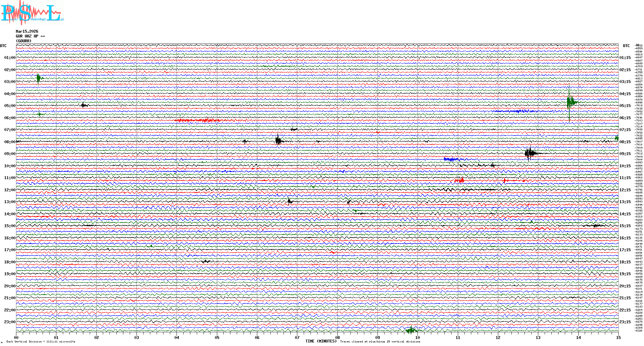This screenshot has width=644, height=346.
Task: Select the 18:15 label on right axis
Action: [625, 262]
